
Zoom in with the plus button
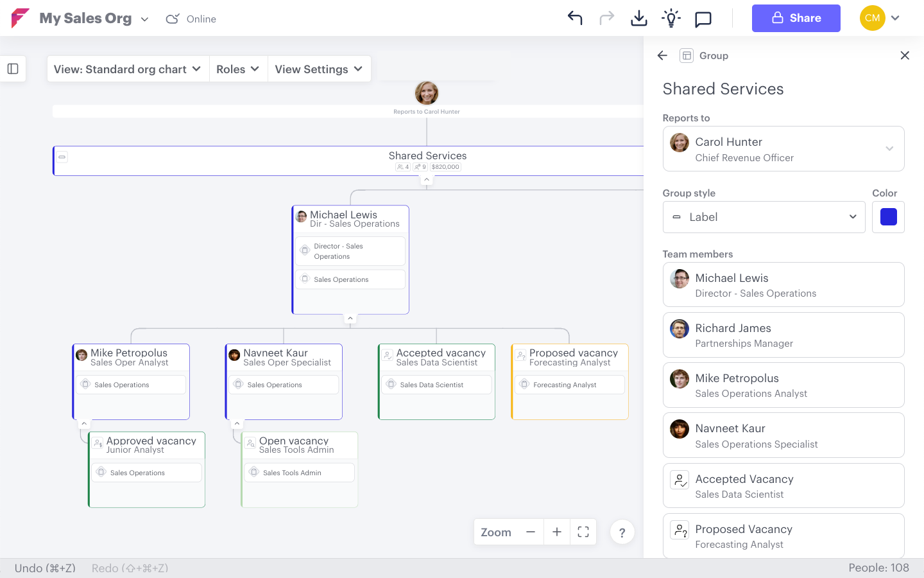point(556,532)
